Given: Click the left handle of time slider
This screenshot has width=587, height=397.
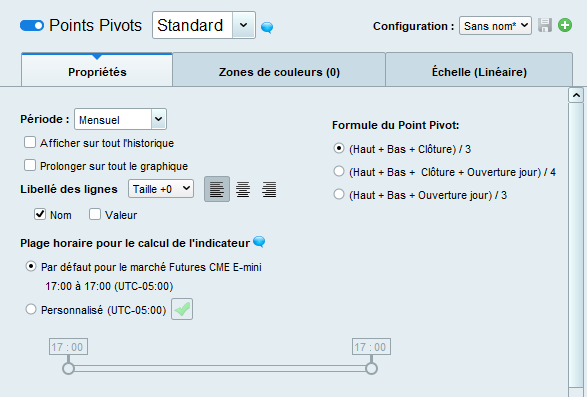Looking at the screenshot, I should click(x=69, y=369).
